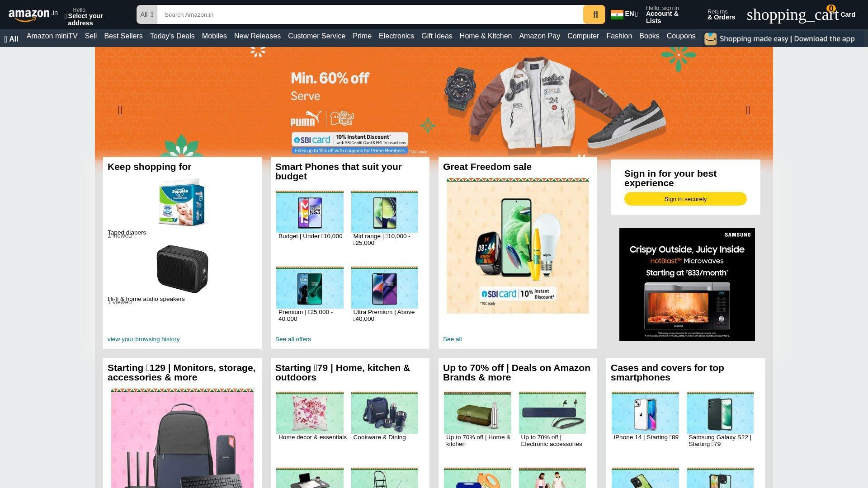Focus the Search Amazon.in field
Image resolution: width=868 pixels, height=488 pixels.
pos(370,14)
